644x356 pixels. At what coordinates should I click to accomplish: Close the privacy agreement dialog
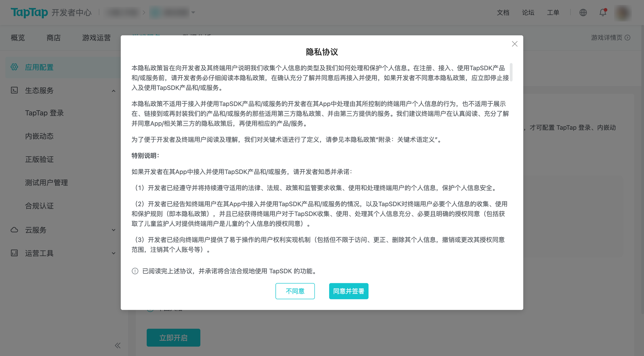click(x=515, y=44)
